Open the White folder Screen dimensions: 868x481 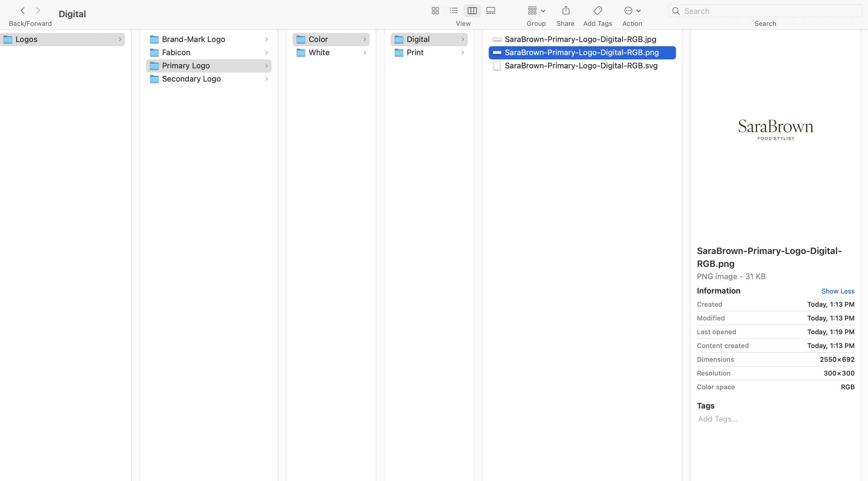tap(319, 52)
